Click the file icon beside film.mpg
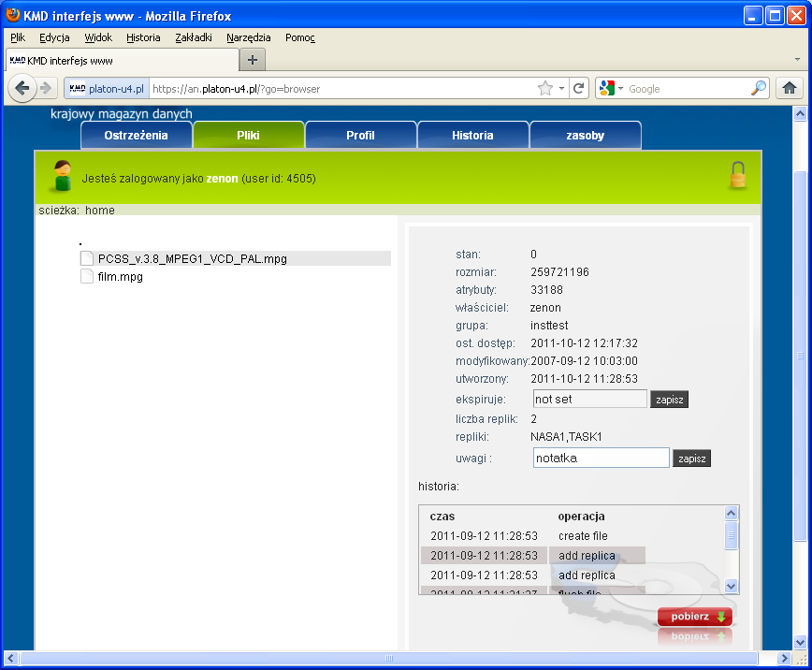The image size is (812, 670). coord(87,276)
